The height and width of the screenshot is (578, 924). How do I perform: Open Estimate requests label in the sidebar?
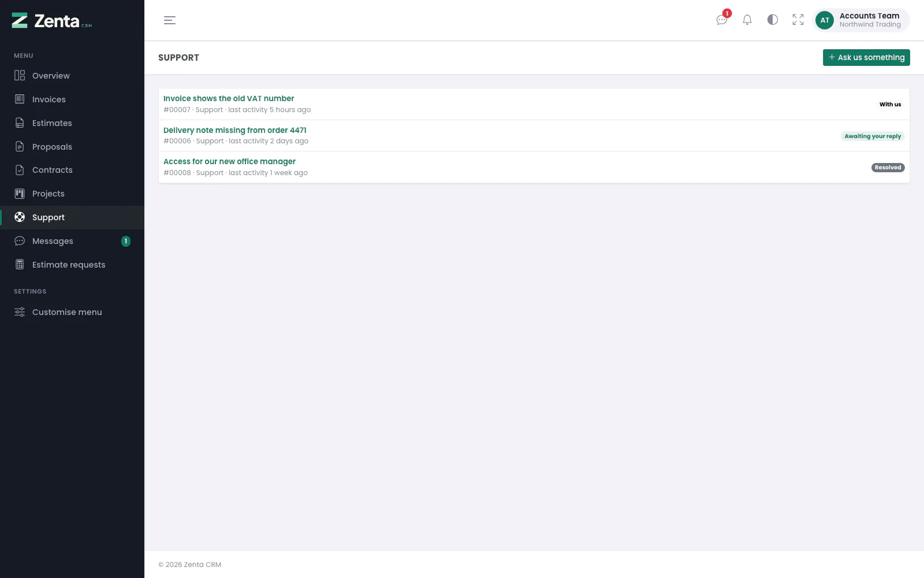[69, 265]
